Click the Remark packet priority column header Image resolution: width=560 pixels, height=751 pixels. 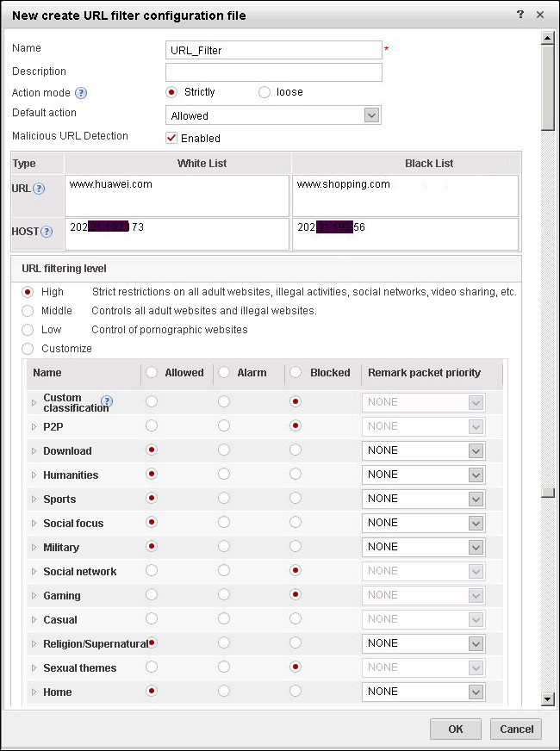point(424,373)
